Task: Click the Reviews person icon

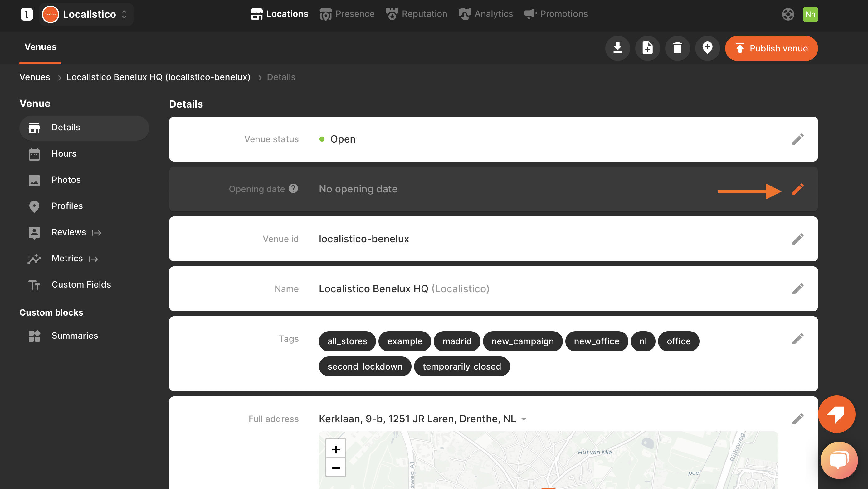Action: (34, 233)
